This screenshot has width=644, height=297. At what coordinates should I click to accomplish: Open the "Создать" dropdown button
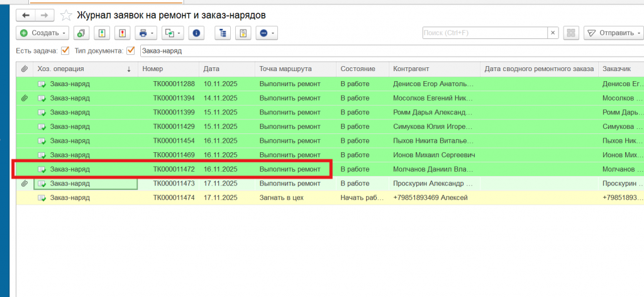pos(43,33)
